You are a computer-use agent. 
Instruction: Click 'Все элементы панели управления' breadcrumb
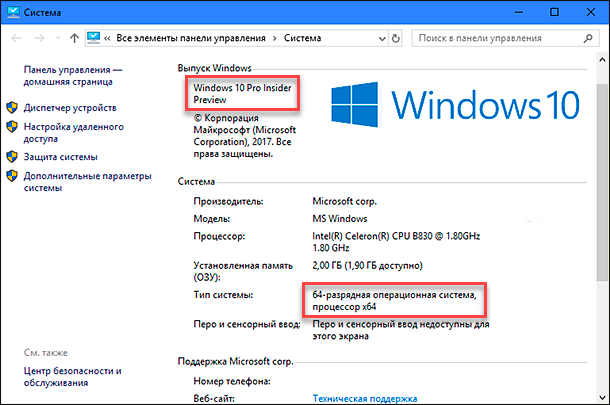tap(191, 38)
